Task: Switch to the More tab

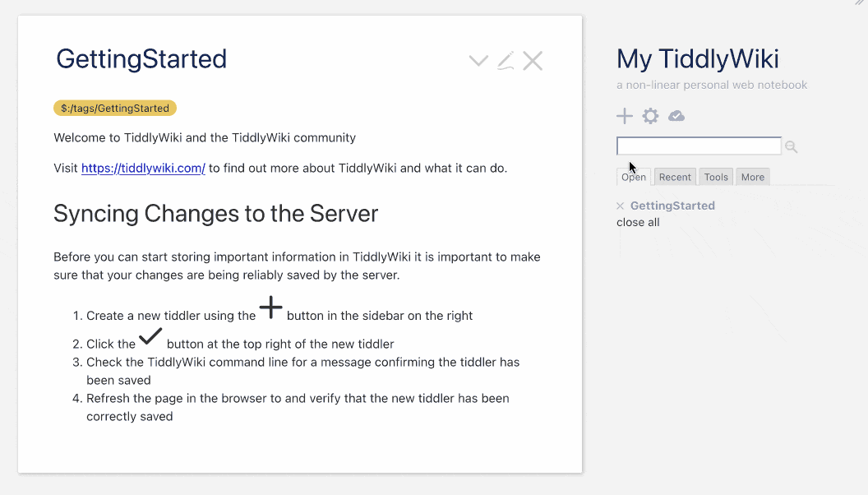Action: [x=753, y=177]
